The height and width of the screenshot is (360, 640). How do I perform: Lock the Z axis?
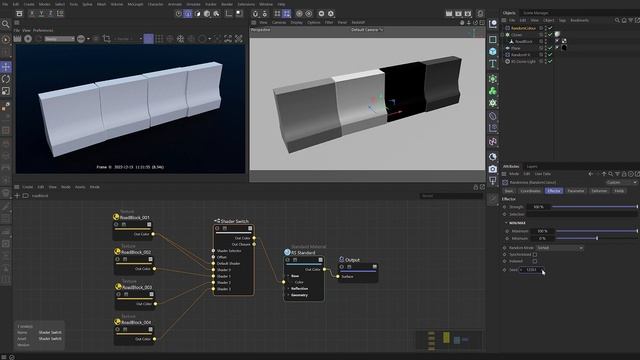[50, 13]
